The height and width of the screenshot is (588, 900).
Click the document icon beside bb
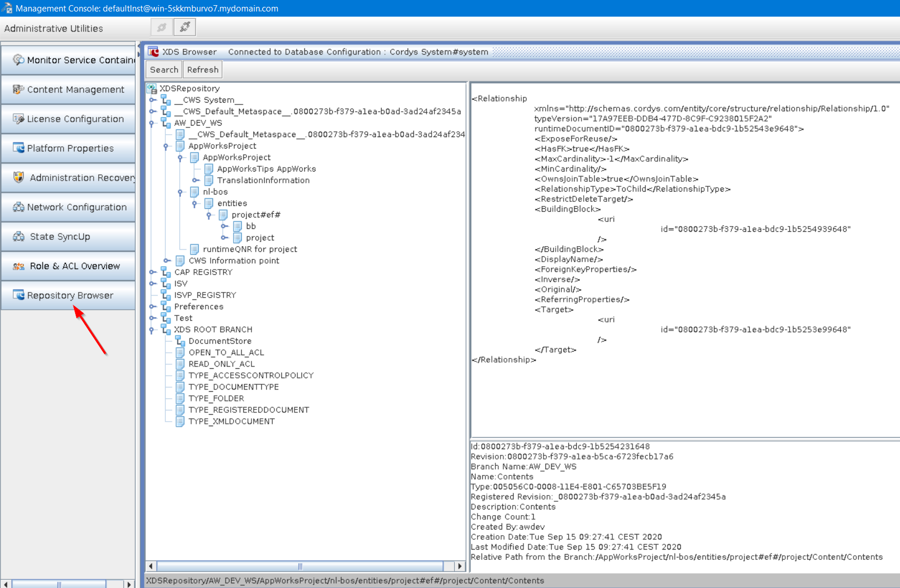pyautogui.click(x=238, y=226)
